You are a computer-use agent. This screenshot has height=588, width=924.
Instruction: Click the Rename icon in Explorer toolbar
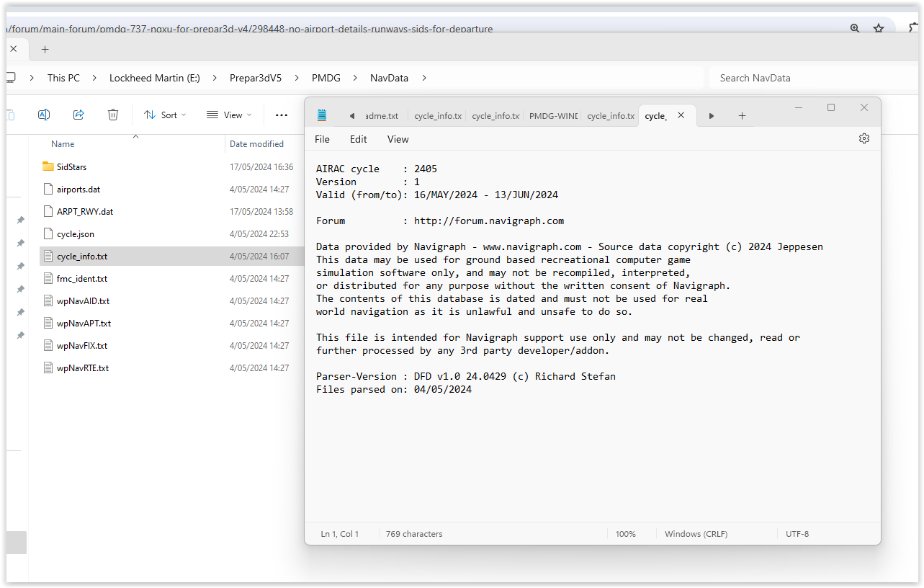click(43, 115)
